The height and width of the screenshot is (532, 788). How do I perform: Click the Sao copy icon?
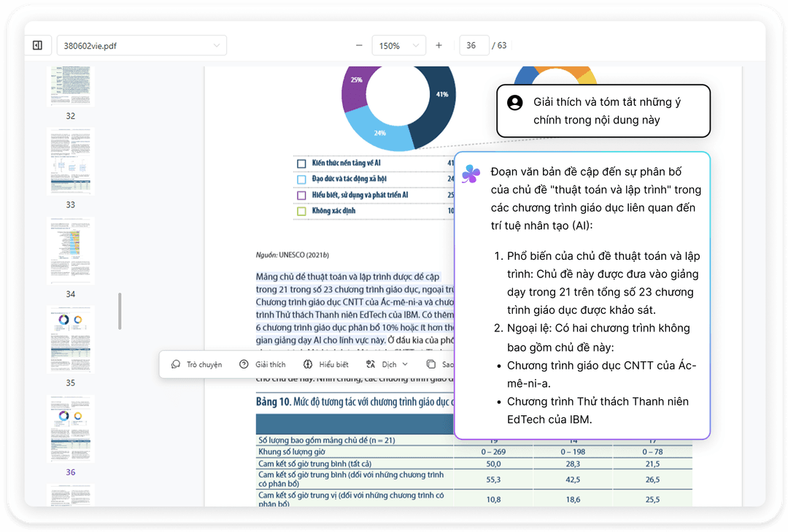(431, 364)
